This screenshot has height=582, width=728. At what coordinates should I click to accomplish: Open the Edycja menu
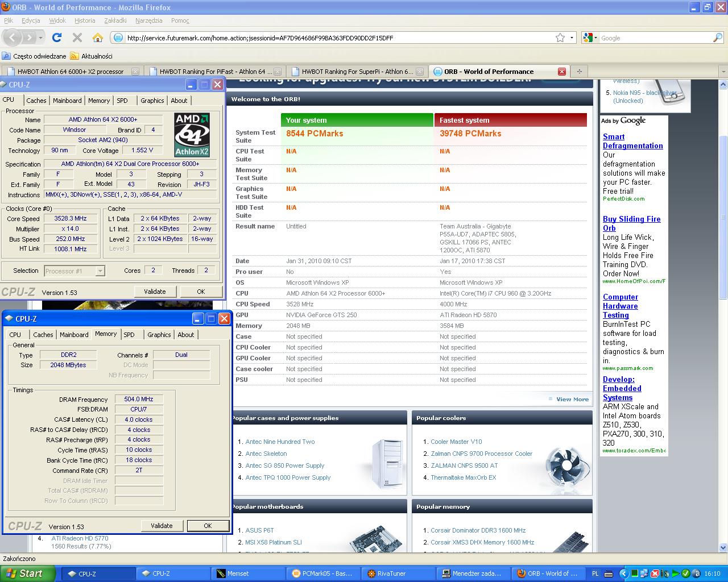tap(31, 20)
